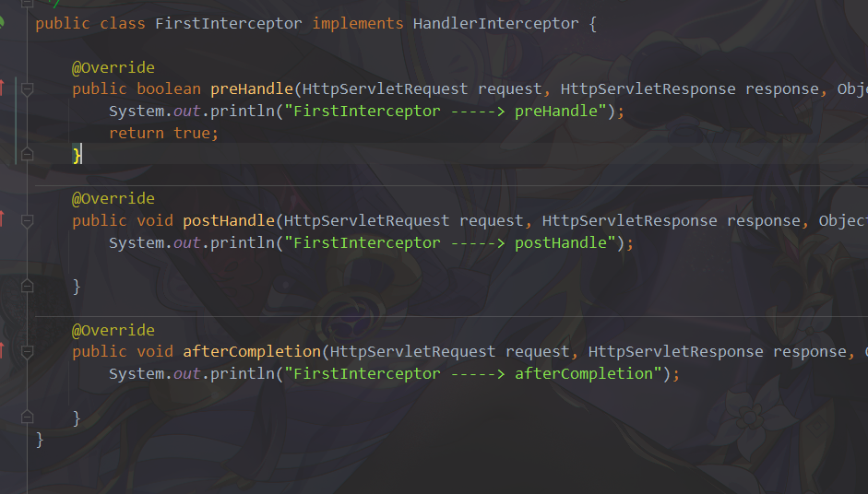Collapse the postHandle method fold marker
868x494 pixels.
[27, 220]
